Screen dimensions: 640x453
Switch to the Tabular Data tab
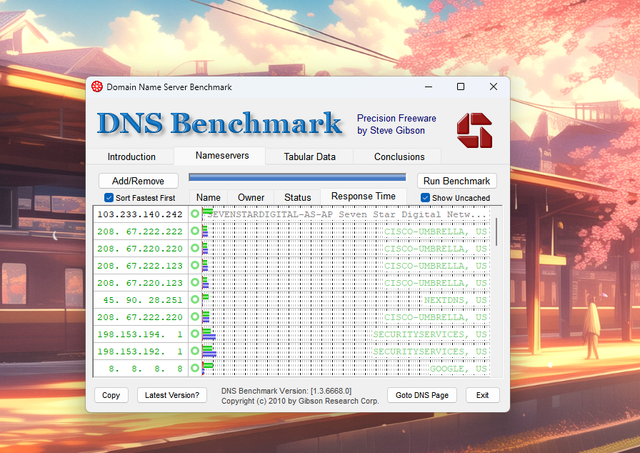point(309,157)
